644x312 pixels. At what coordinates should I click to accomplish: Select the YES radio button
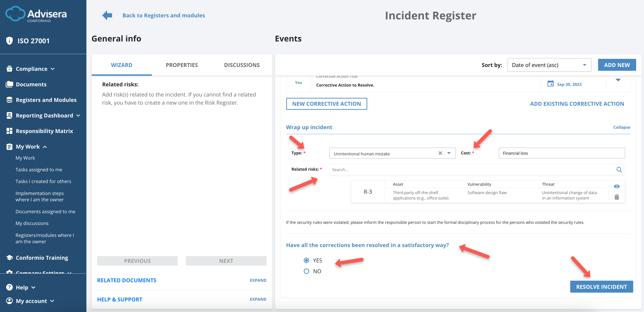click(x=306, y=260)
